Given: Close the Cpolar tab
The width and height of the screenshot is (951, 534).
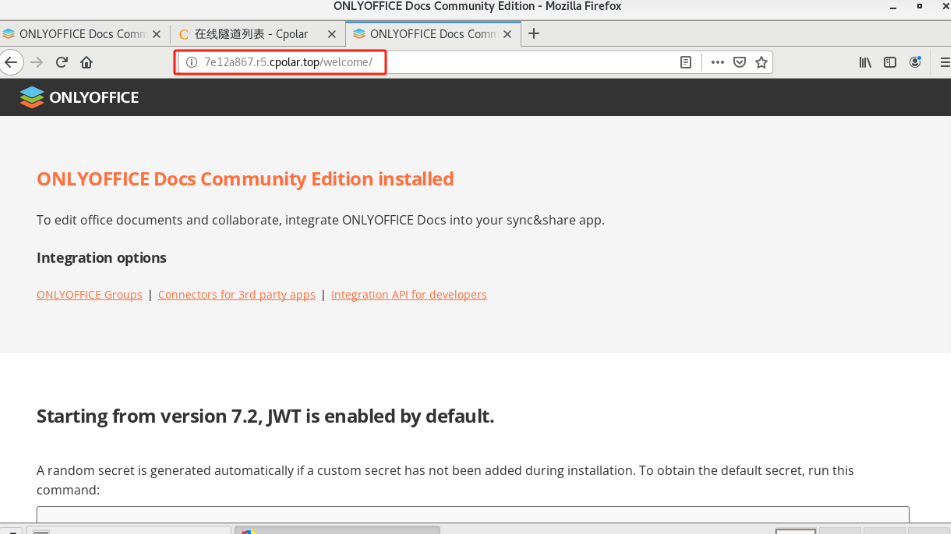Looking at the screenshot, I should click(332, 34).
